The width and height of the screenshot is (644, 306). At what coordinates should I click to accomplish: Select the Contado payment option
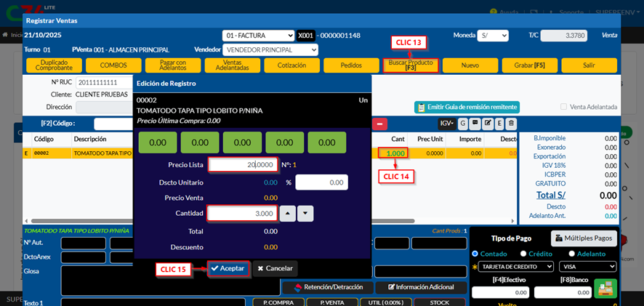(475, 254)
